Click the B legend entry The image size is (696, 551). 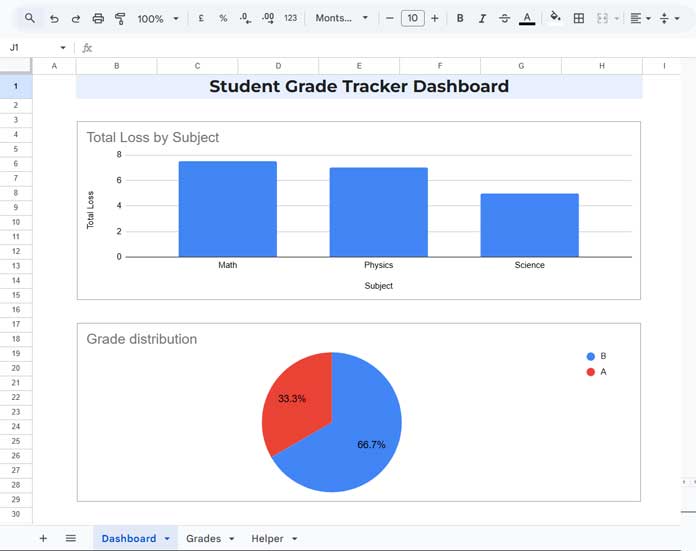[597, 356]
